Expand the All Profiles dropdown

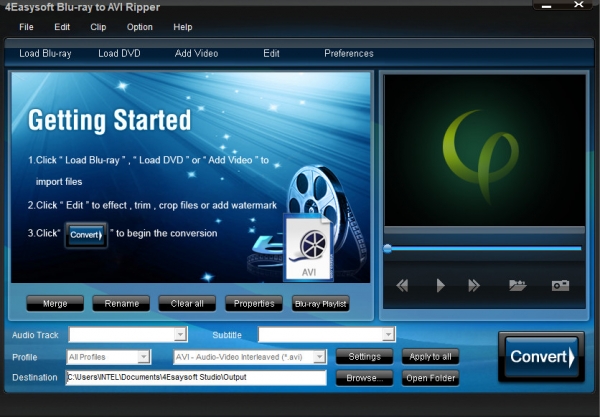coord(143,357)
